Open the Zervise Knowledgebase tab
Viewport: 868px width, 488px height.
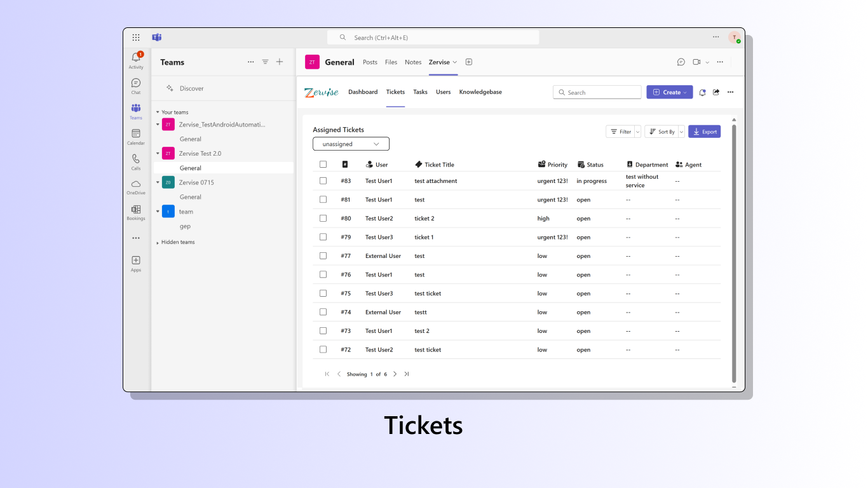pos(480,92)
